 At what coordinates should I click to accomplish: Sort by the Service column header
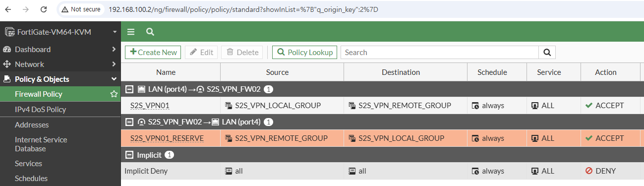coord(548,72)
